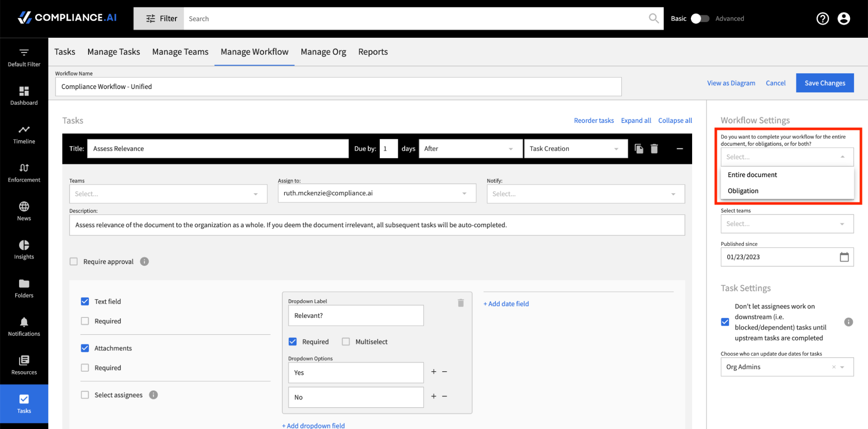Collapse the Assess Relevance task with minus
This screenshot has width=868, height=429.
pyautogui.click(x=680, y=148)
